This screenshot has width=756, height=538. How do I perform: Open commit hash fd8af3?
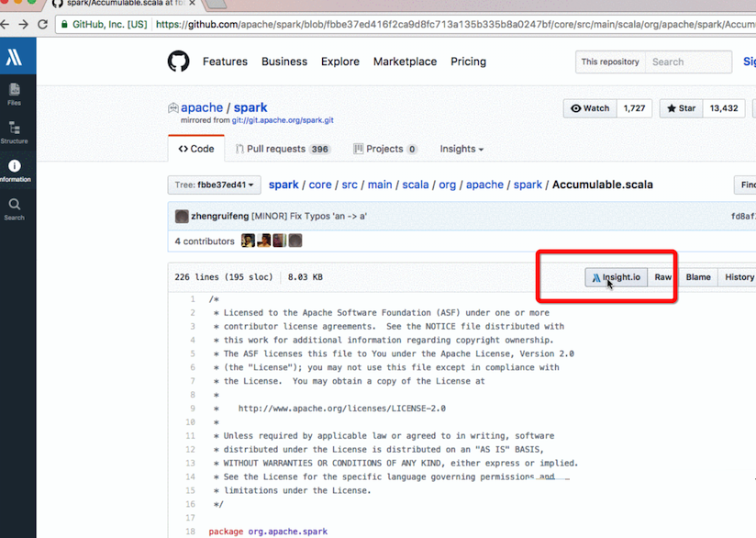click(x=743, y=216)
